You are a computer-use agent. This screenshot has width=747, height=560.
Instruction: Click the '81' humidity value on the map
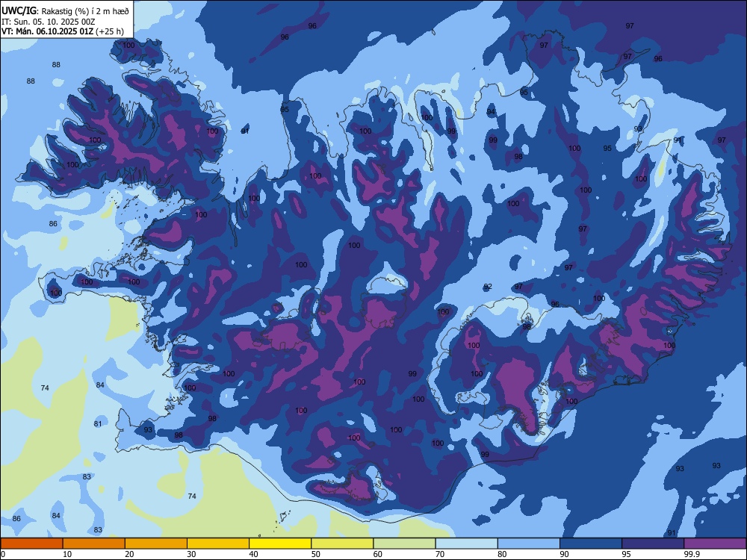pos(98,424)
